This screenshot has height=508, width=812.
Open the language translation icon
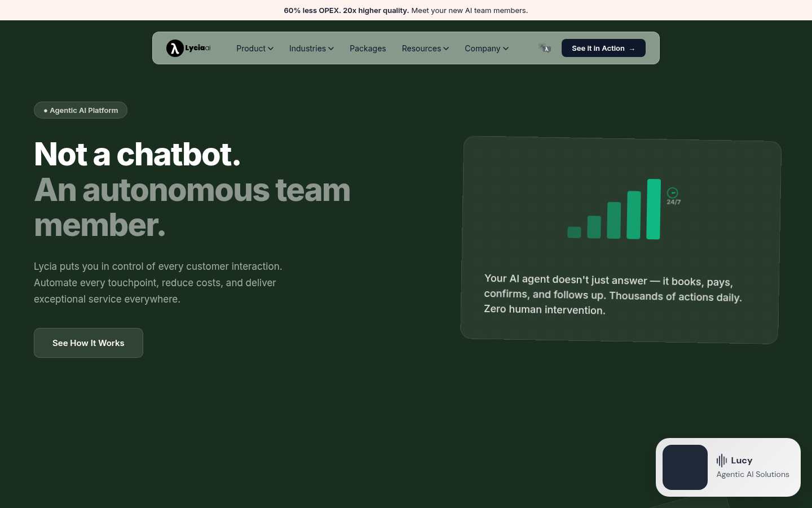click(x=544, y=49)
